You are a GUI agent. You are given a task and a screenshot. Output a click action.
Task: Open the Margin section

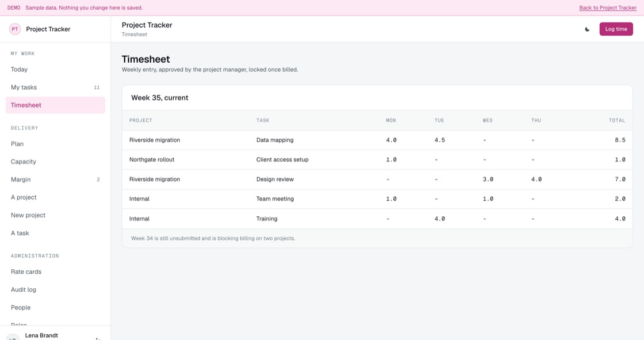click(x=55, y=179)
